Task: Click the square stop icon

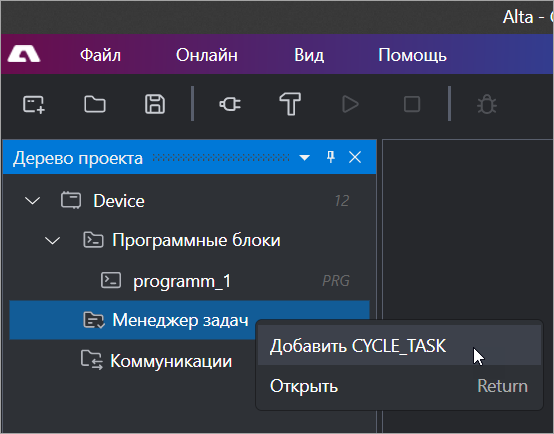Action: pos(412,104)
